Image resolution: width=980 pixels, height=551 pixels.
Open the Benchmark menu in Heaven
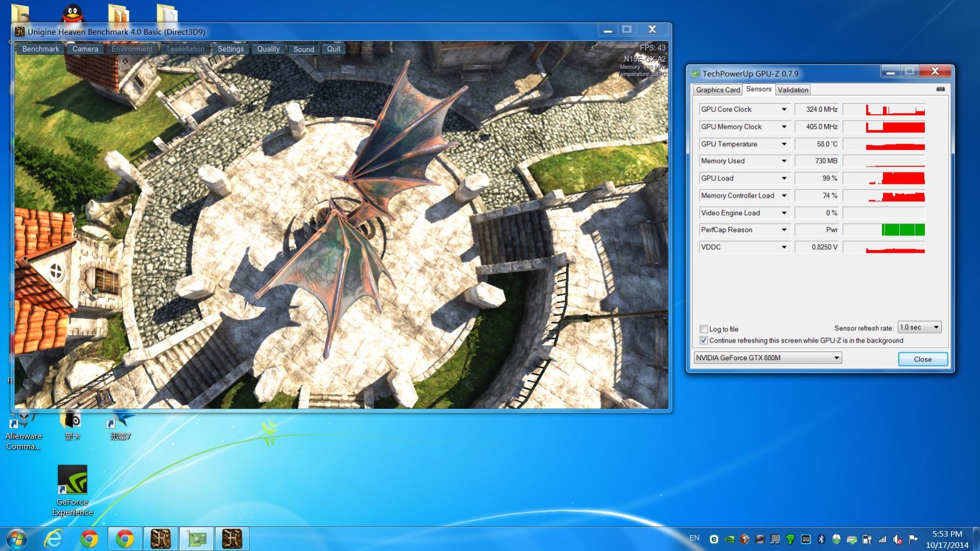(41, 49)
